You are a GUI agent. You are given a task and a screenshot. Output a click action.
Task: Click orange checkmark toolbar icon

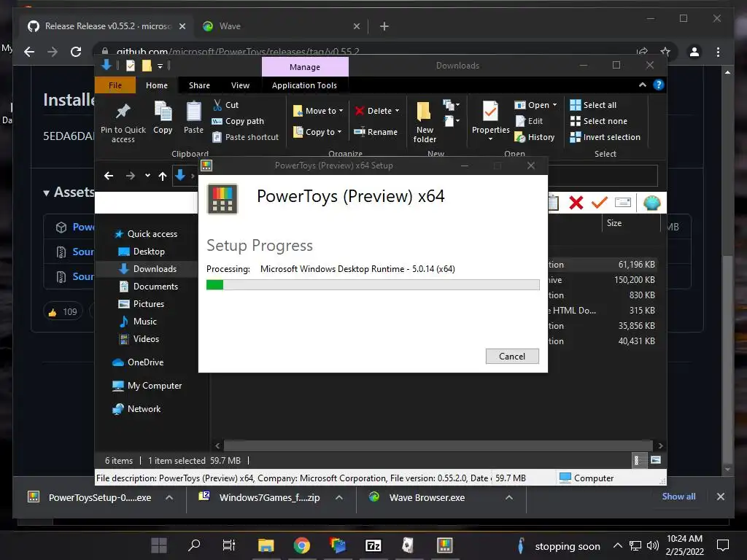[600, 203]
